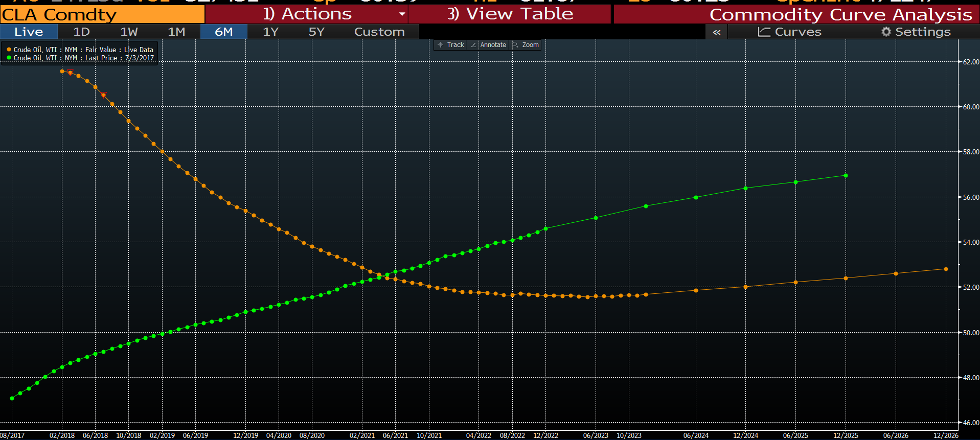Viewport: 980px width, 440px height.
Task: Toggle the Live data mode
Action: coord(29,32)
